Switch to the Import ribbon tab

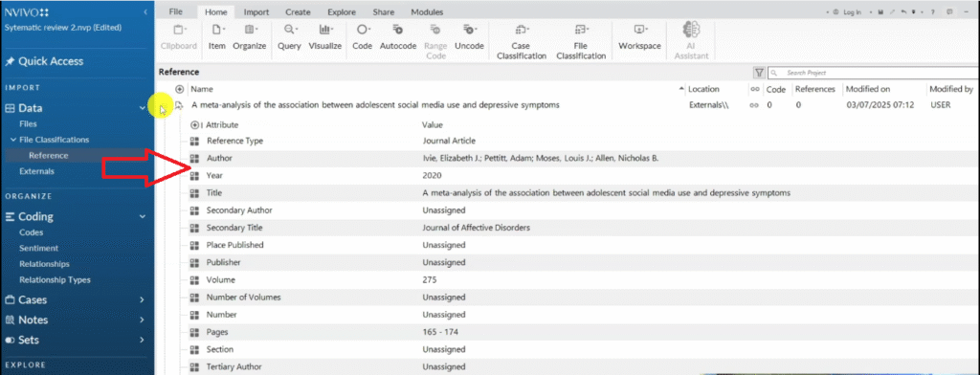coord(256,11)
